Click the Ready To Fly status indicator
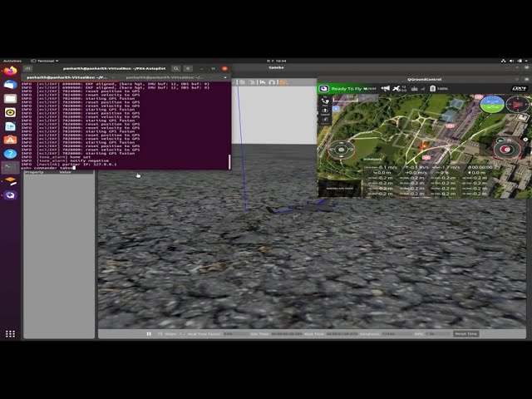Screen dimensions: 532x399 pyautogui.click(x=347, y=89)
